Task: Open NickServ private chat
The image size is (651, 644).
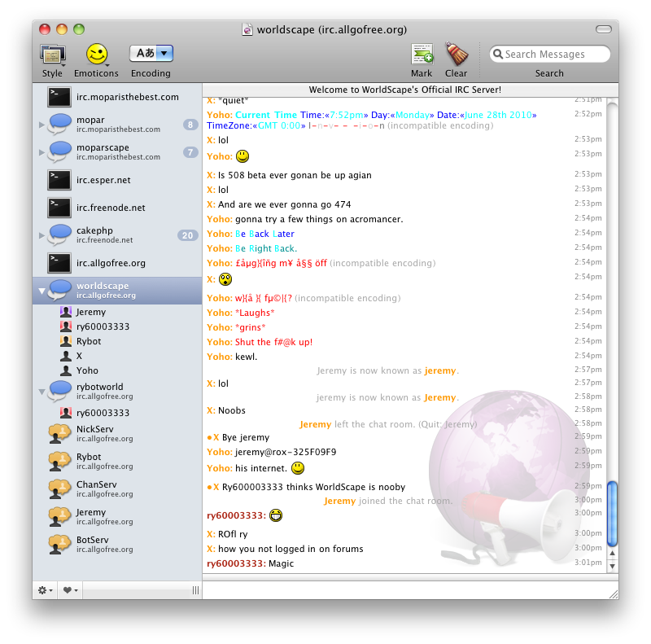Action: point(117,433)
